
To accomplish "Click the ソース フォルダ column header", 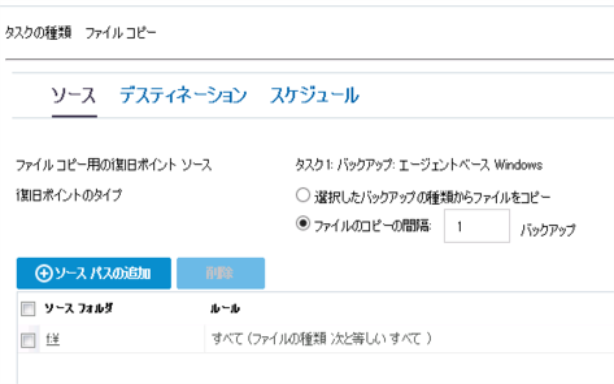I will coord(78,308).
